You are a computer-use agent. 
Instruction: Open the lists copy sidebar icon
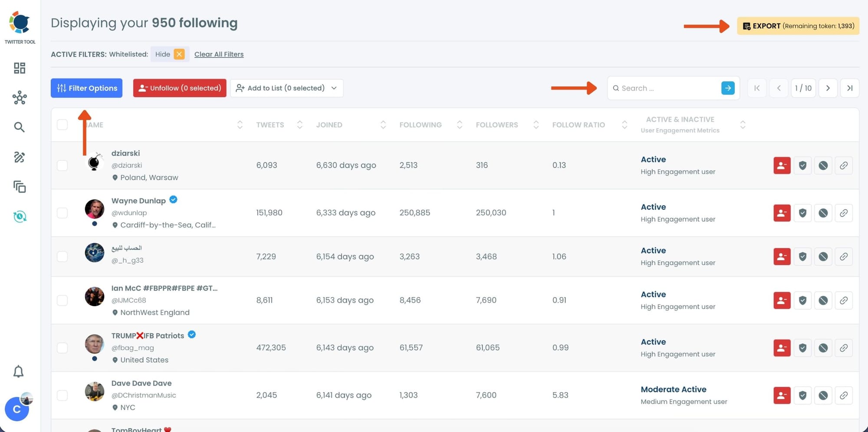[x=20, y=187]
